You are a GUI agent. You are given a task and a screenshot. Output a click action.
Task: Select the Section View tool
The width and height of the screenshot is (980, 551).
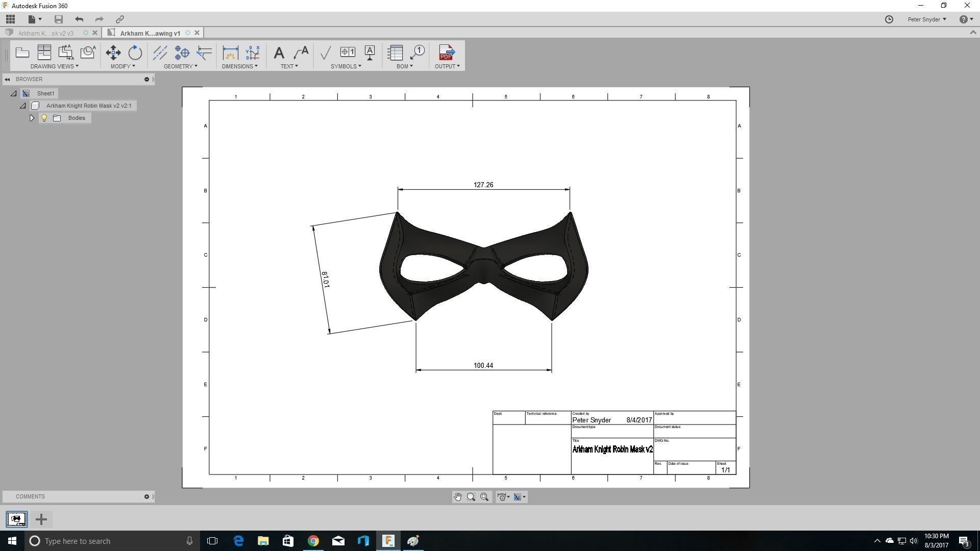click(66, 52)
